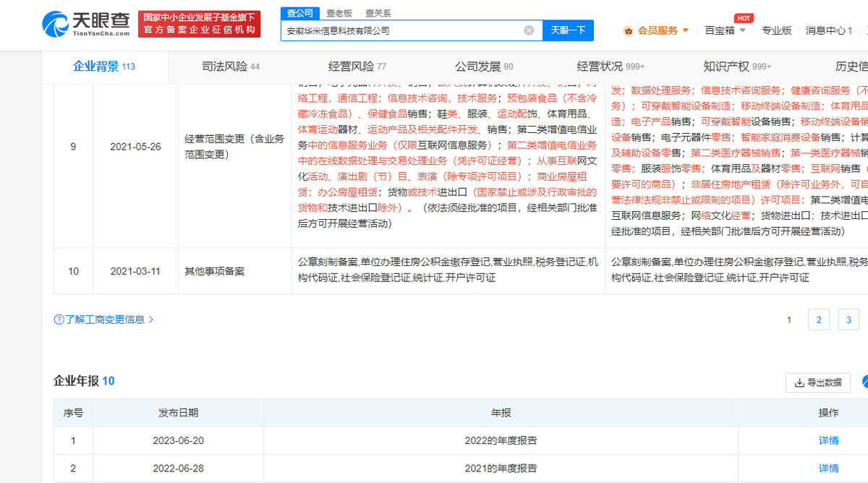868x483 pixels.
Task: Clear the search box with the X icon
Action: [x=529, y=30]
